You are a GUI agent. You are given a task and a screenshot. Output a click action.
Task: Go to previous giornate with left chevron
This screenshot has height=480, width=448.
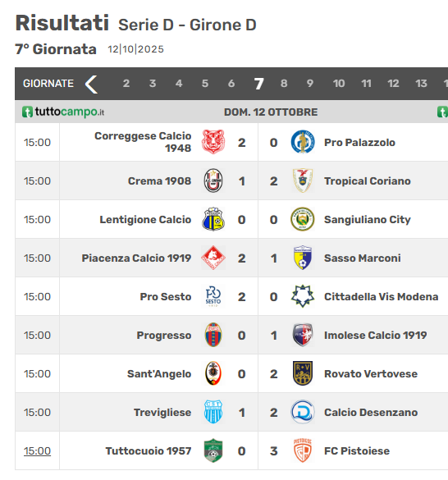pyautogui.click(x=91, y=84)
